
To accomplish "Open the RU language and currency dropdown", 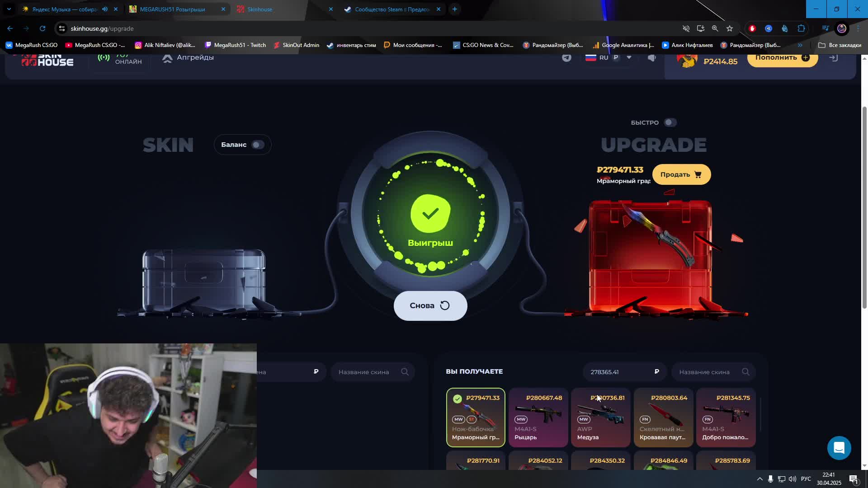I will [608, 58].
